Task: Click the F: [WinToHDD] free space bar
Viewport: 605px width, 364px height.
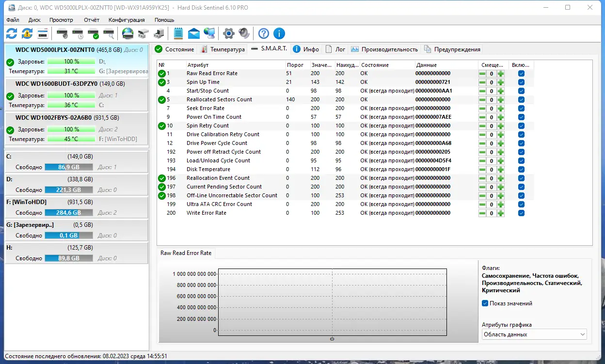Action: [x=68, y=213]
